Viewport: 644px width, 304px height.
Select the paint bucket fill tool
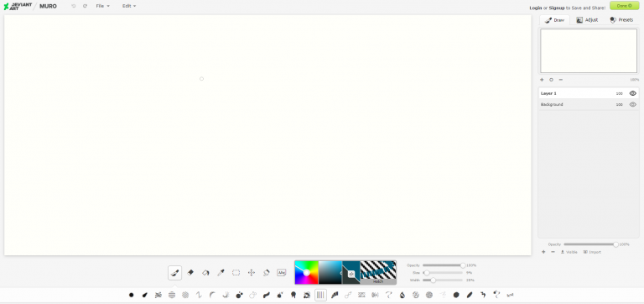click(205, 272)
